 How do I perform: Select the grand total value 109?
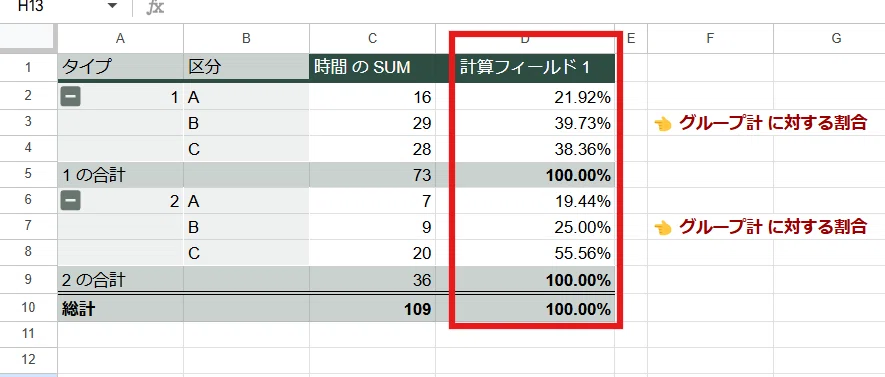click(x=373, y=309)
